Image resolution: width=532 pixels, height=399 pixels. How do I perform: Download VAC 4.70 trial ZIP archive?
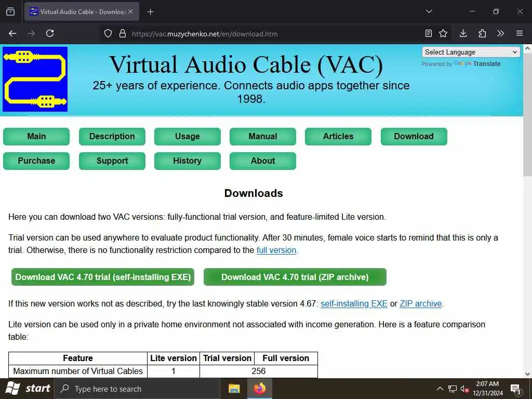(295, 277)
